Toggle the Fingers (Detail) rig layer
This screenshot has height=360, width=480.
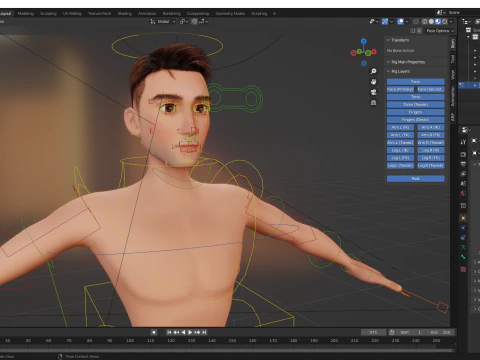pos(416,120)
